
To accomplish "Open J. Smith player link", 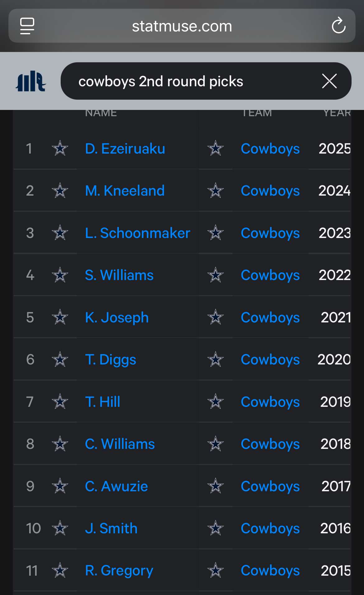I will pyautogui.click(x=111, y=528).
